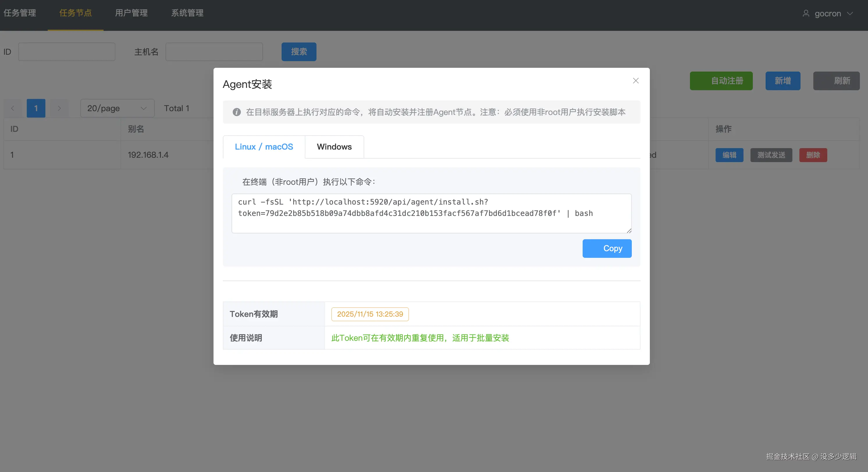
Task: Open 用户管理 in the top navigation
Action: tap(131, 13)
